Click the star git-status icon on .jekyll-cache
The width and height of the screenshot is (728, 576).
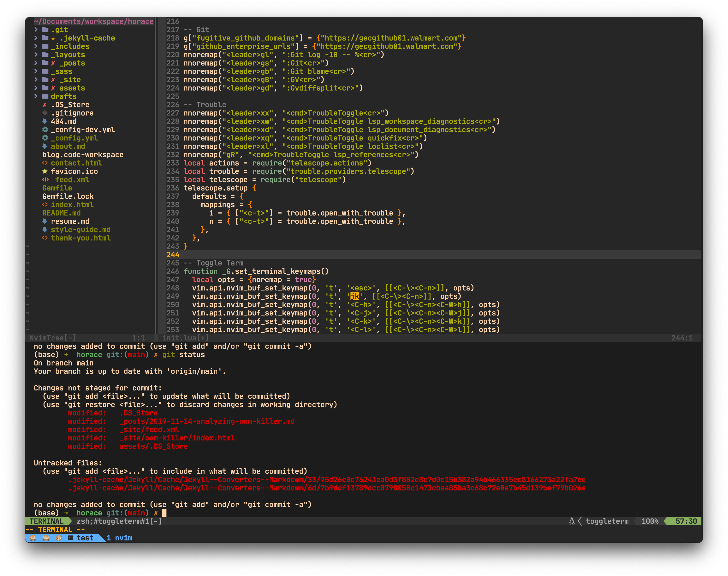(x=53, y=39)
